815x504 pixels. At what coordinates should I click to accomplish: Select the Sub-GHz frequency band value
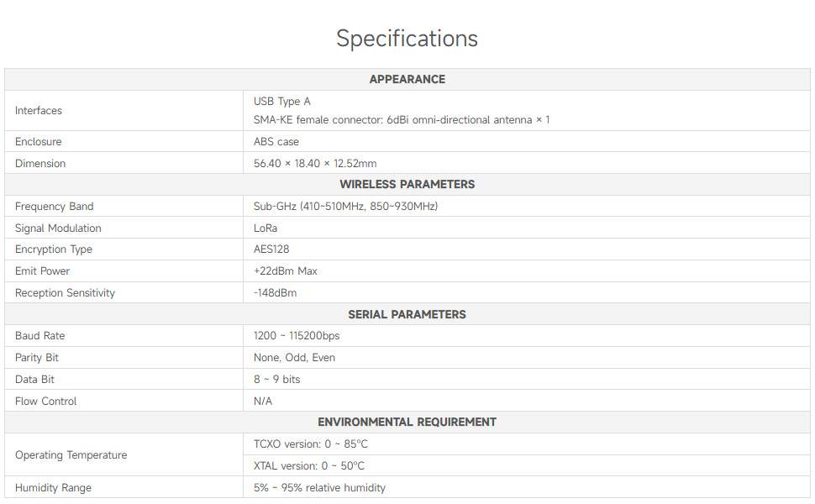pyautogui.click(x=345, y=207)
